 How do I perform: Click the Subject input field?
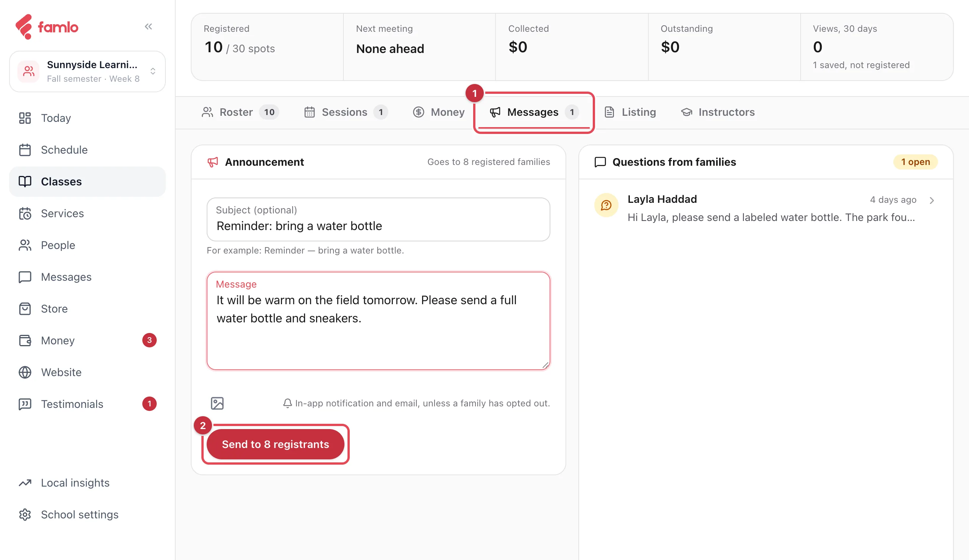(x=378, y=219)
